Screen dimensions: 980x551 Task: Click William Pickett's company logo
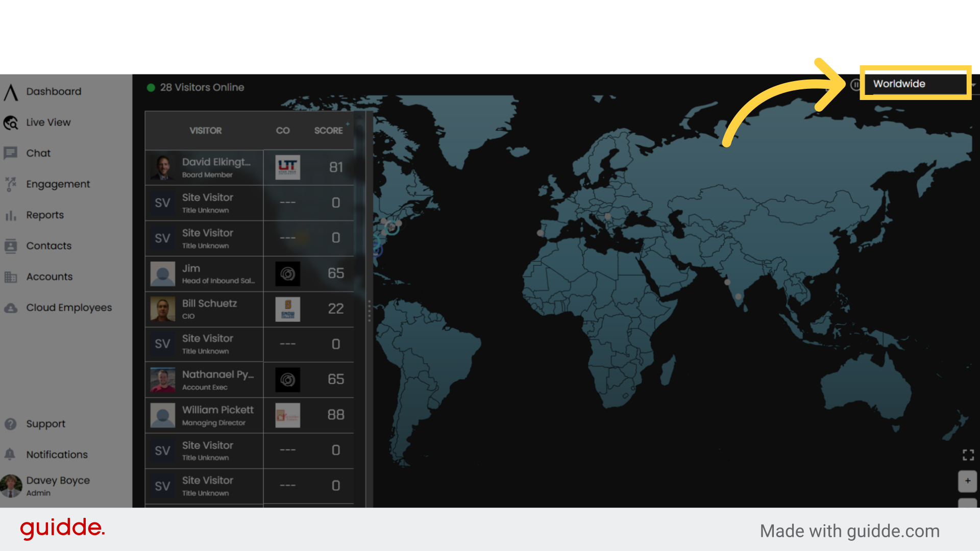pos(288,415)
